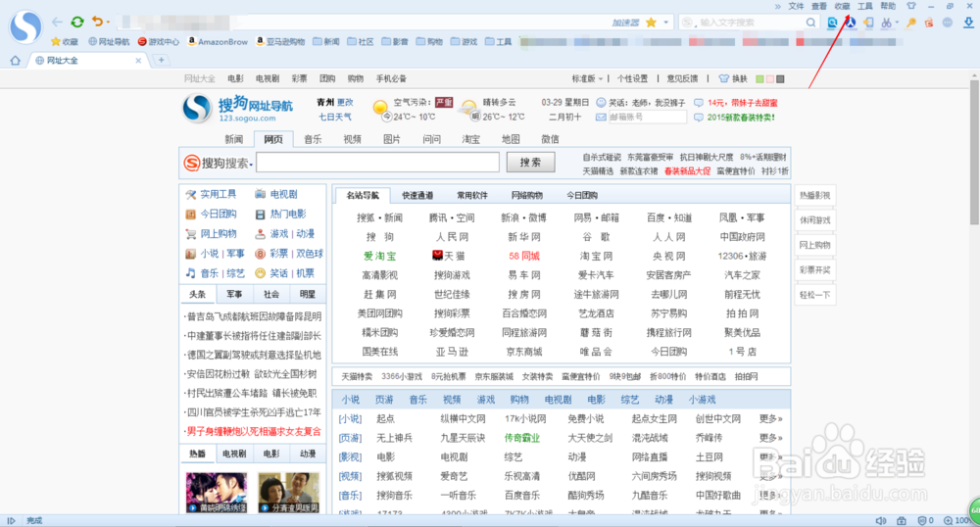
Task: Click the round blue translate toolbar icon
Action: click(850, 23)
